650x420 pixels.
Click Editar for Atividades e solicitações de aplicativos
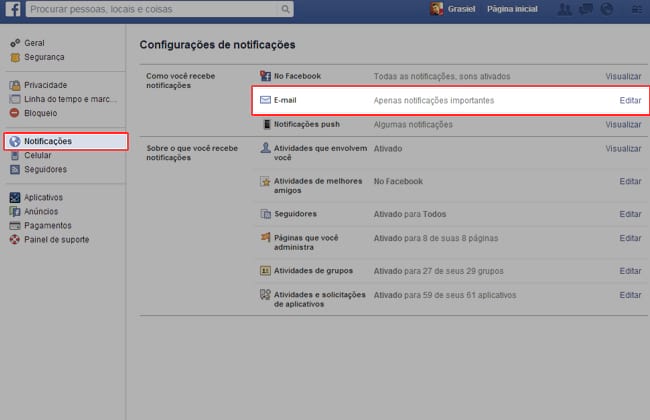pyautogui.click(x=630, y=295)
